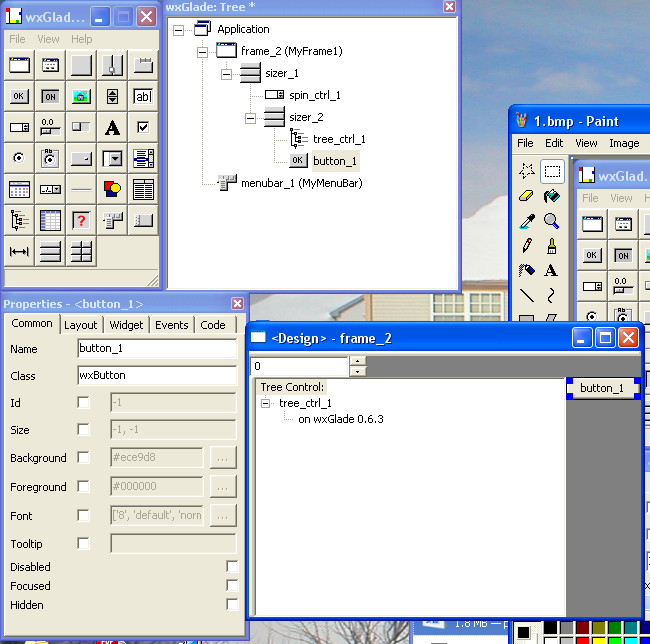Screen dimensions: 650x644
Task: Select the Dialog widget in wxGlade palette
Action: pos(50,66)
